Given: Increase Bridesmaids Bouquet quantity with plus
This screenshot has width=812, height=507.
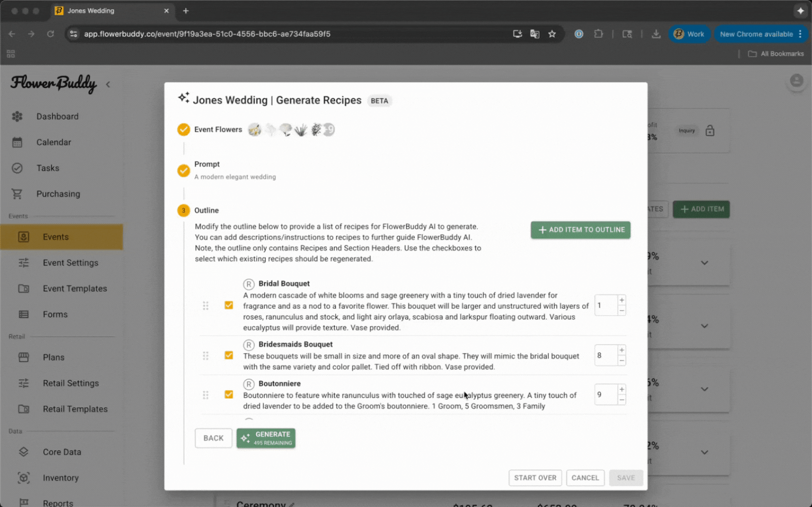Looking at the screenshot, I should pyautogui.click(x=621, y=350).
